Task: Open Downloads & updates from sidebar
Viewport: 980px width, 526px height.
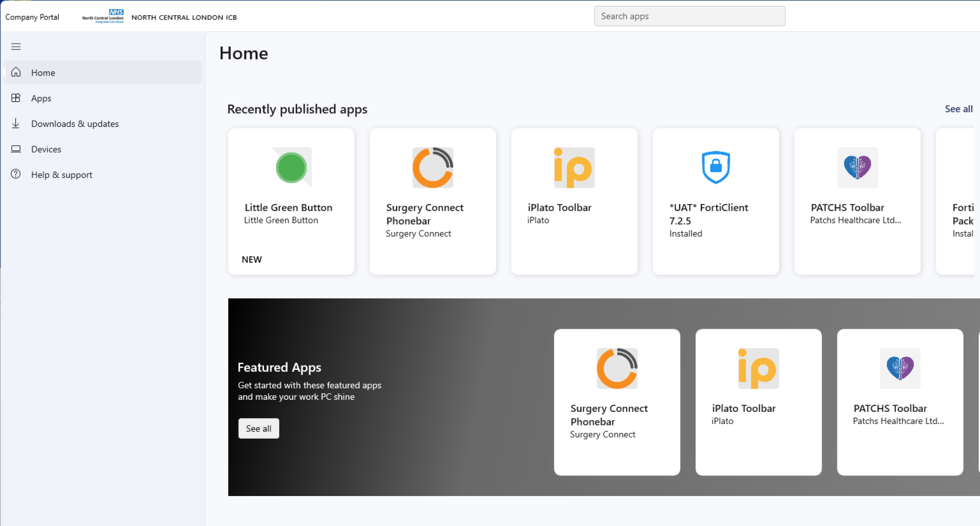Action: [74, 124]
